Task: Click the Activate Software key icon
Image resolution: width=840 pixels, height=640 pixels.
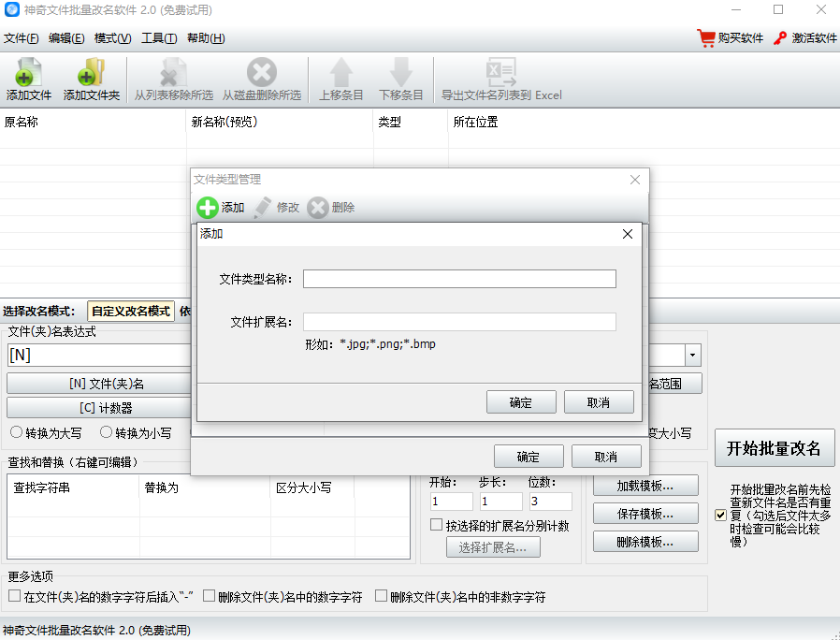Action: (x=780, y=38)
